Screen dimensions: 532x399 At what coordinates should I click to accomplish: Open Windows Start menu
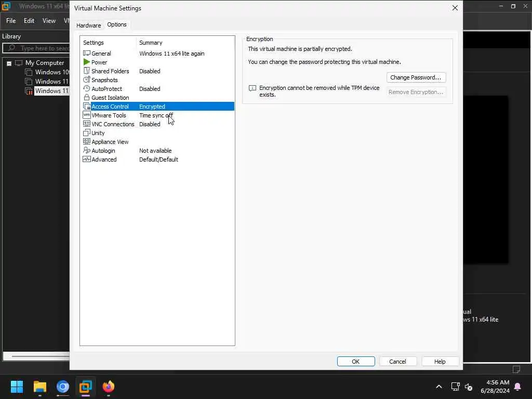pyautogui.click(x=17, y=387)
